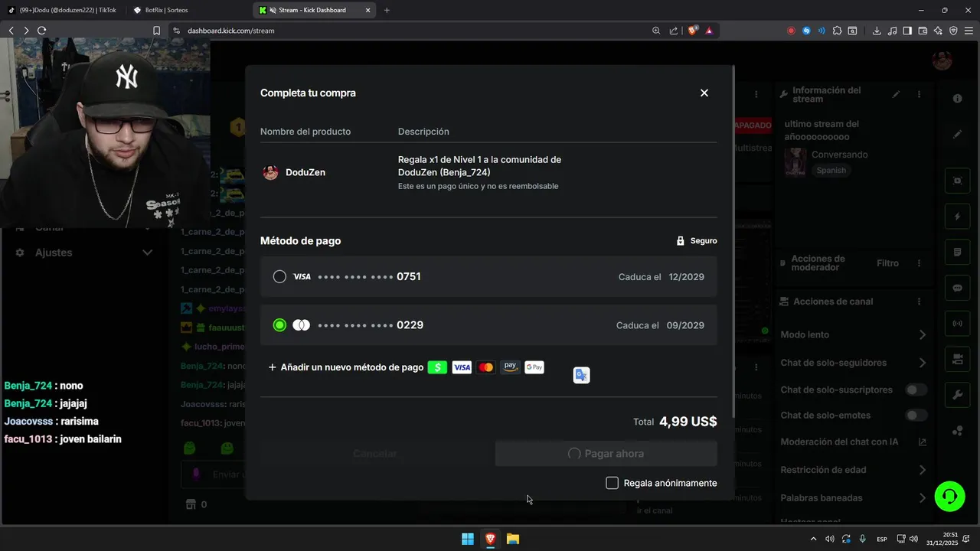Click Añadir un nuevo método de pago
The image size is (980, 551).
345,367
